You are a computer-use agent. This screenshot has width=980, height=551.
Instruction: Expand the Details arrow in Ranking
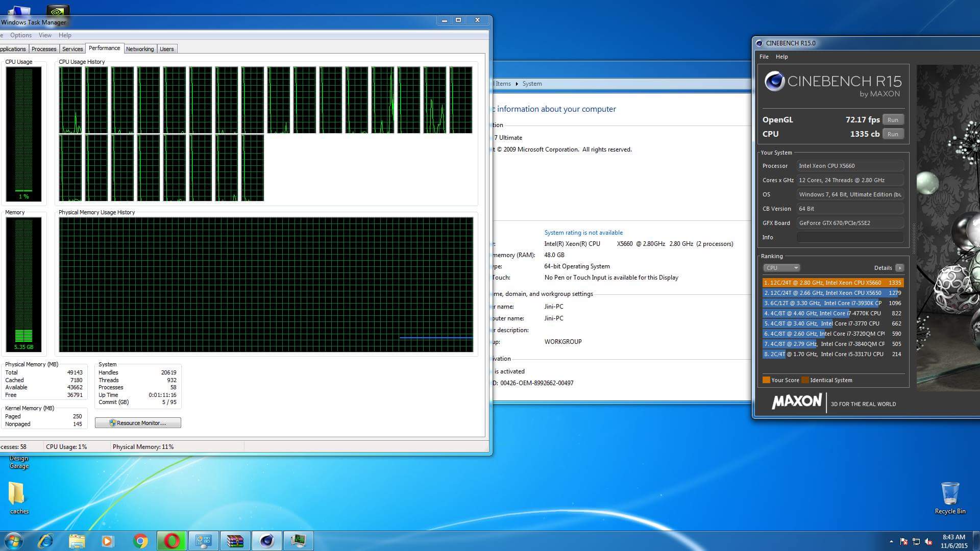pyautogui.click(x=899, y=268)
